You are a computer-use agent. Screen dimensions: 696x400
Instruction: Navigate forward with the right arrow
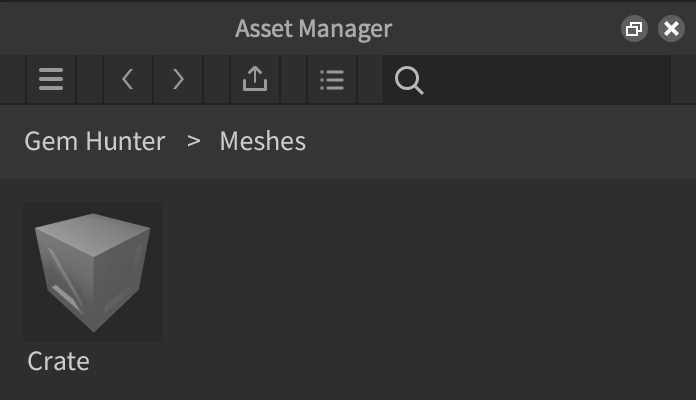178,80
